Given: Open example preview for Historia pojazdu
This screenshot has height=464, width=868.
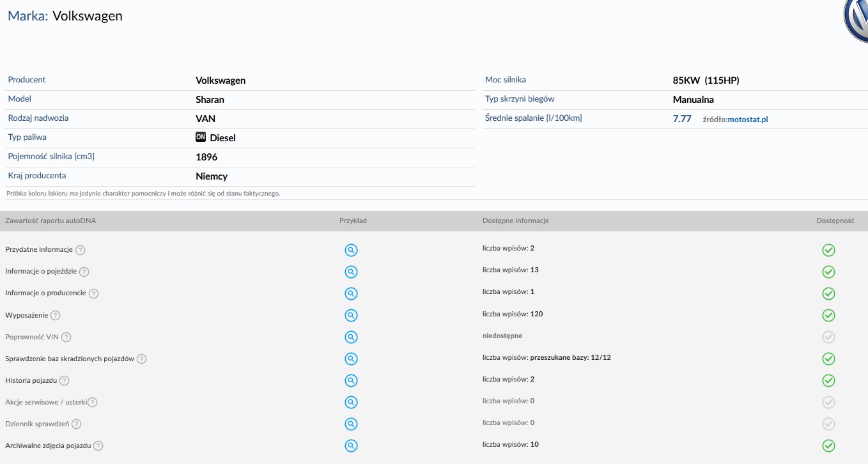Looking at the screenshot, I should coord(351,380).
